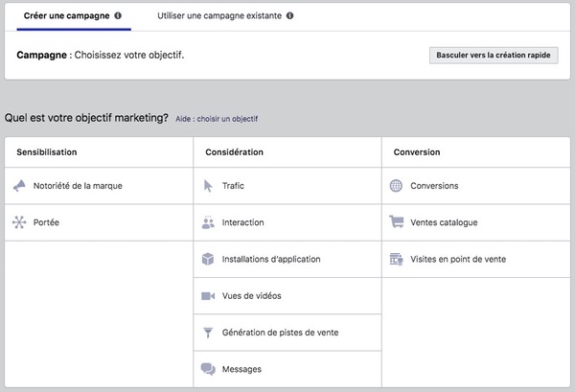Image resolution: width=575 pixels, height=392 pixels.
Task: Click the cursor arrow icon beside Trafic
Action: pos(208,186)
